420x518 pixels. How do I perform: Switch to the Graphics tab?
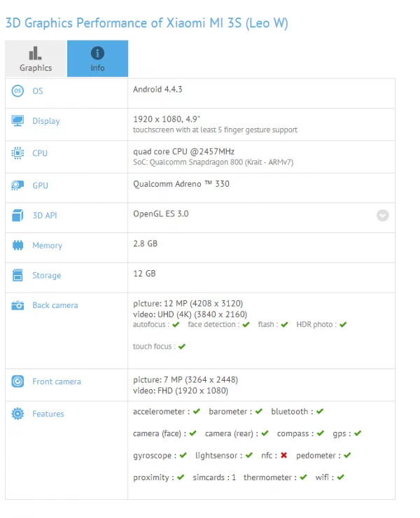click(x=36, y=59)
